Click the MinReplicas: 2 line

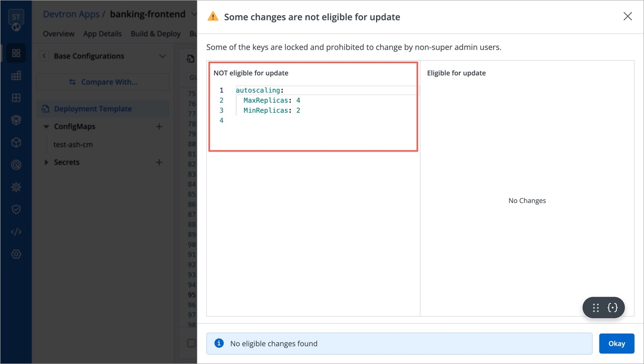(272, 110)
